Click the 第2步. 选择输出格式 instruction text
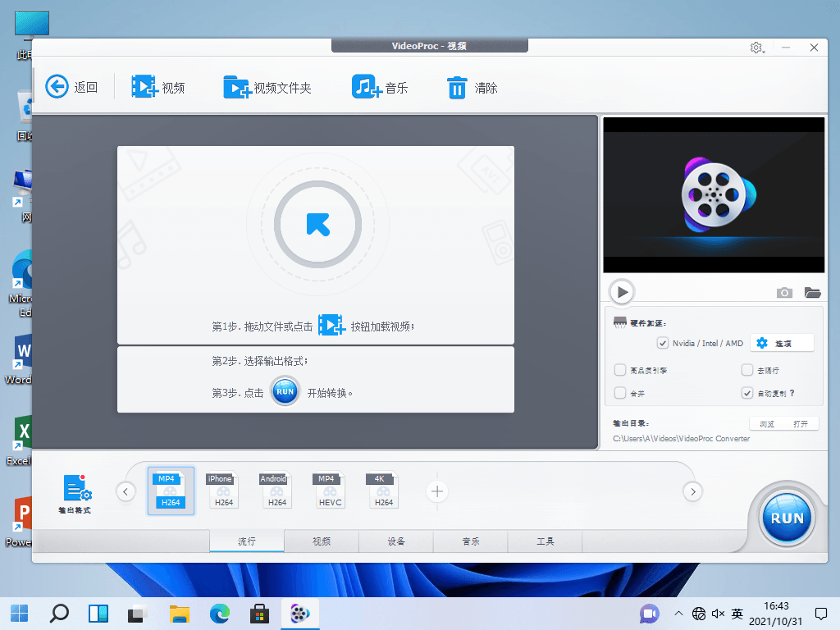840x630 pixels. pyautogui.click(x=260, y=361)
